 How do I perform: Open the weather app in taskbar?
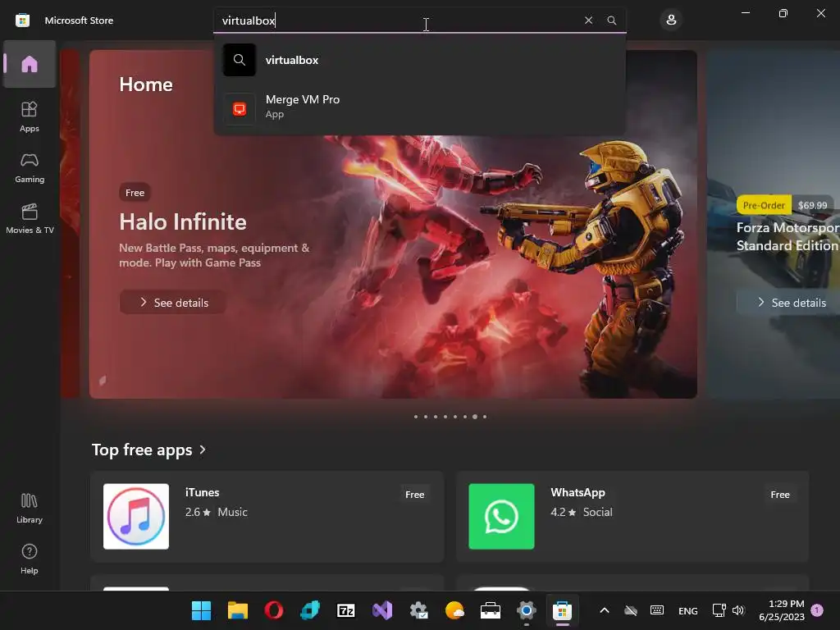click(x=454, y=610)
